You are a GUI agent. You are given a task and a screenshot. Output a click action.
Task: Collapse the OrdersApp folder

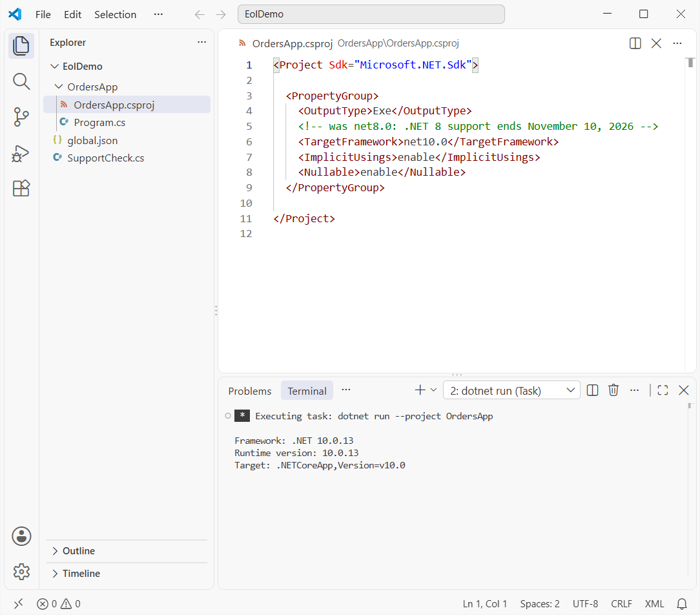(x=59, y=87)
